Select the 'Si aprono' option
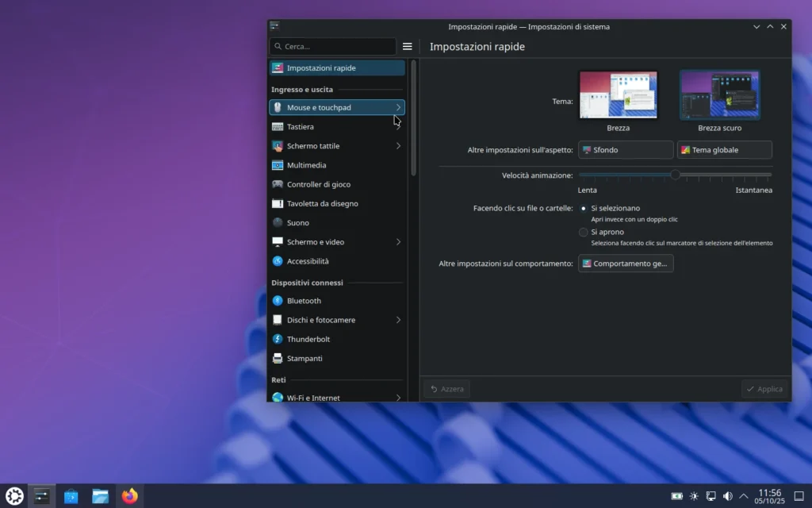The image size is (812, 508). coord(582,232)
